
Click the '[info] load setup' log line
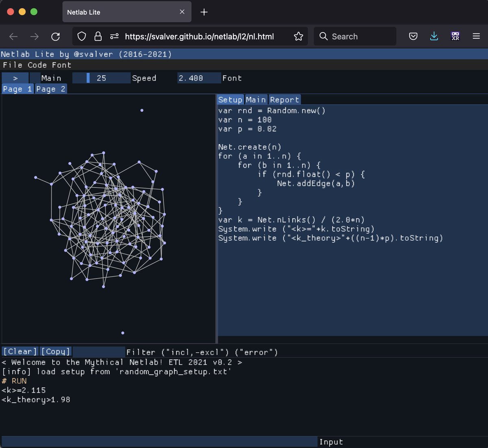click(116, 372)
